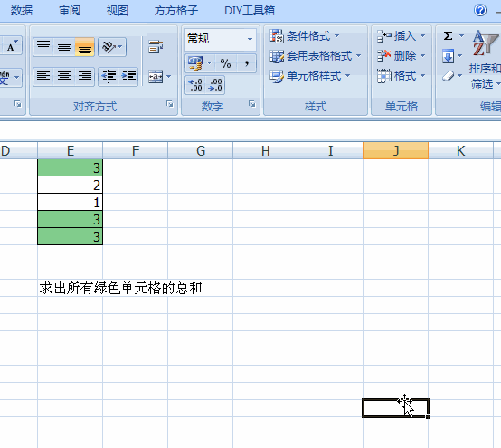Viewport: 501px width, 448px height.
Task: Click the align text right icon
Action: (x=85, y=77)
